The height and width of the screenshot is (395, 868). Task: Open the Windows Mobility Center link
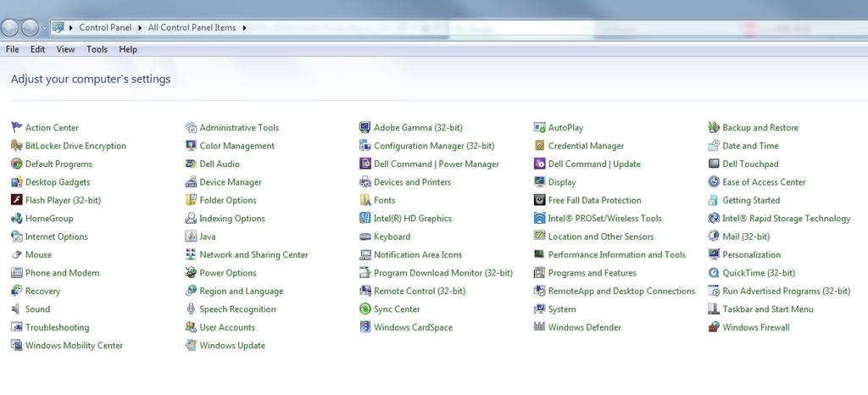(75, 345)
